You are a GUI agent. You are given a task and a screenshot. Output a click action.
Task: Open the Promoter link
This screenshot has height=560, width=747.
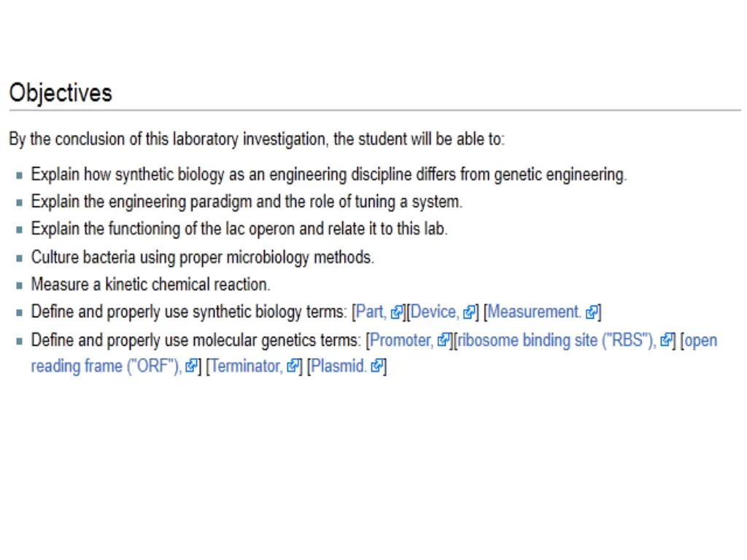click(x=401, y=341)
